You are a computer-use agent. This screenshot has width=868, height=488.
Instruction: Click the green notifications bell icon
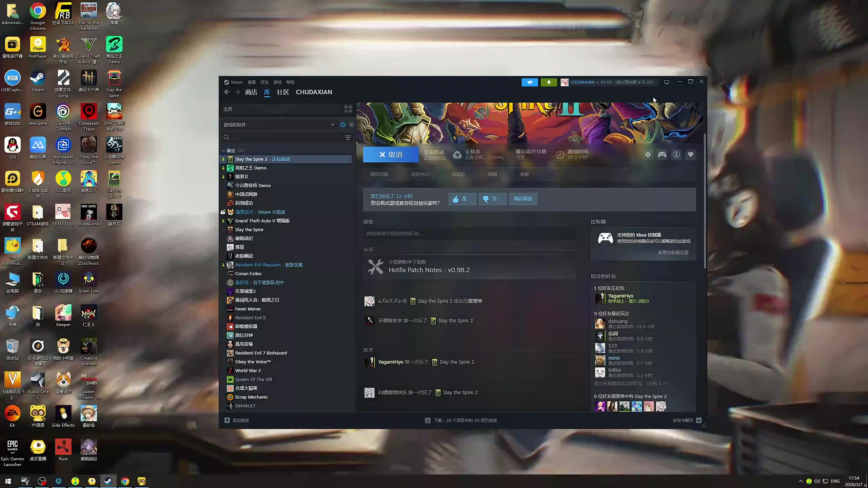pyautogui.click(x=549, y=82)
